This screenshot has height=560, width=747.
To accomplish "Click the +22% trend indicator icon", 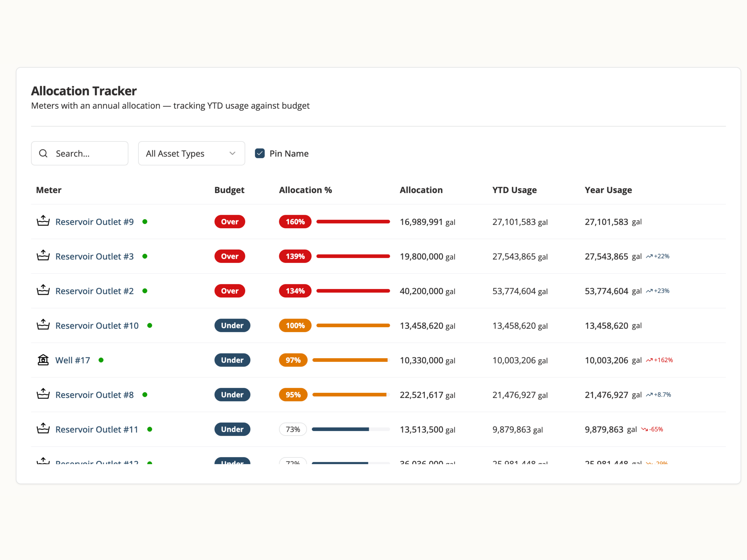I will tap(649, 257).
